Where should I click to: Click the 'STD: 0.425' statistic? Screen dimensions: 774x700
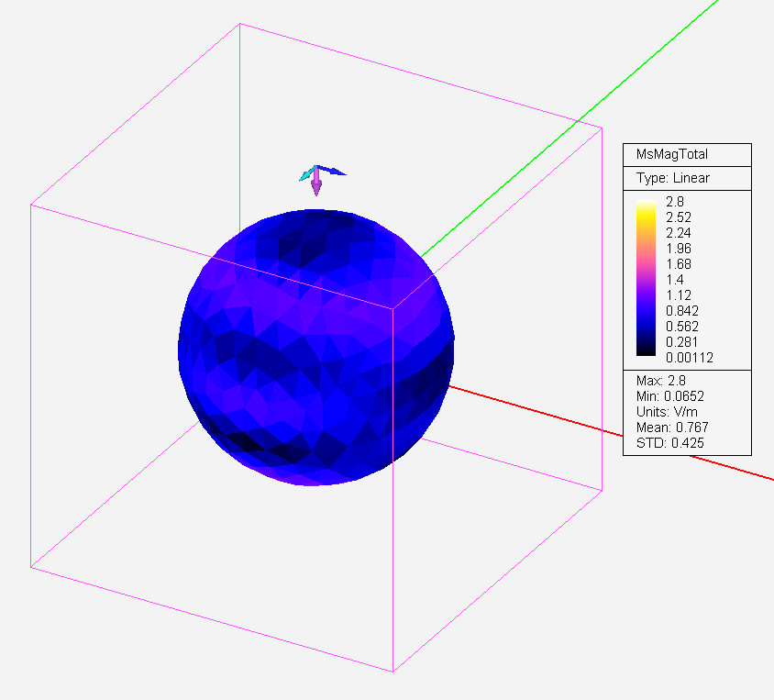point(670,443)
